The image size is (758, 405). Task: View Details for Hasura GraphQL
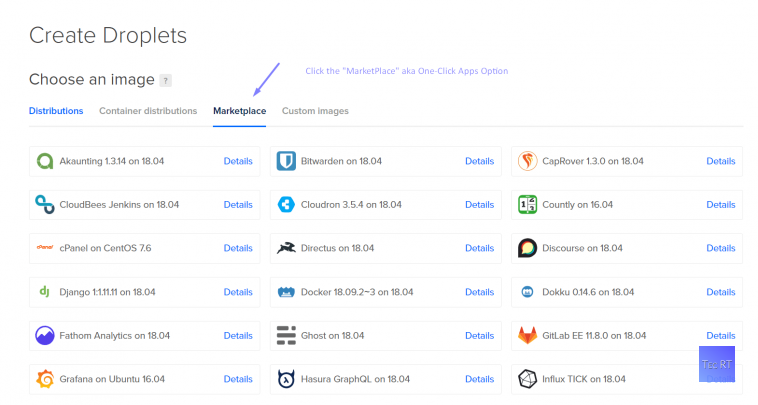coord(480,379)
